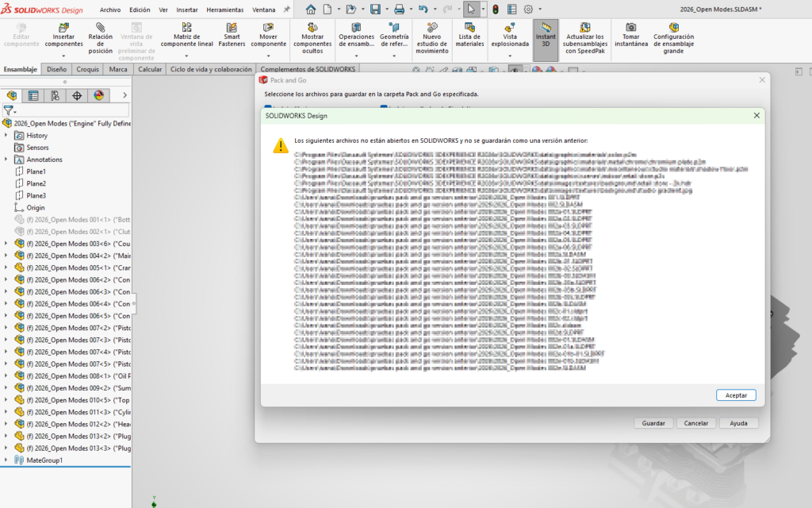The image size is (812, 508).
Task: Open the ConfigurationManager tab icon
Action: point(55,95)
